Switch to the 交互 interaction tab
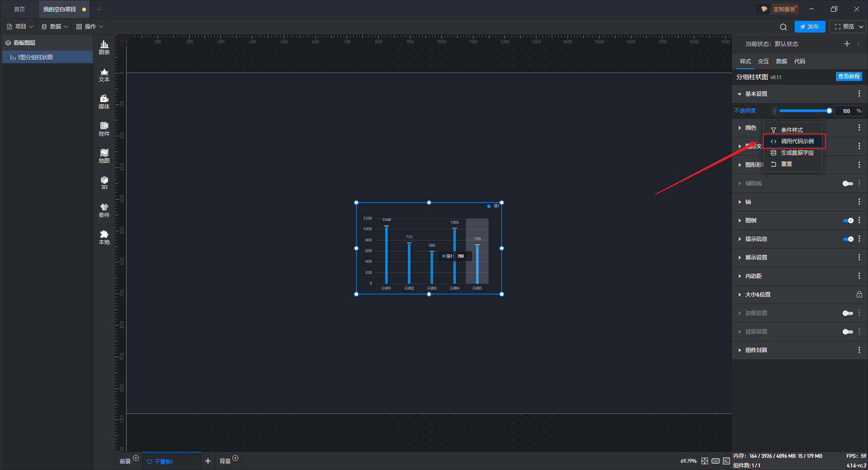This screenshot has height=470, width=868. click(763, 61)
